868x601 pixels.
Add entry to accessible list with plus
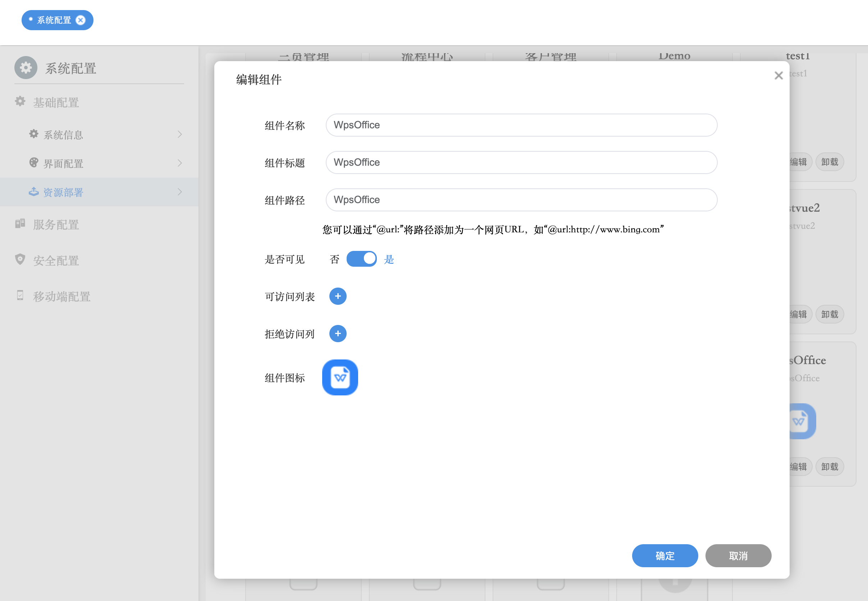coord(338,296)
